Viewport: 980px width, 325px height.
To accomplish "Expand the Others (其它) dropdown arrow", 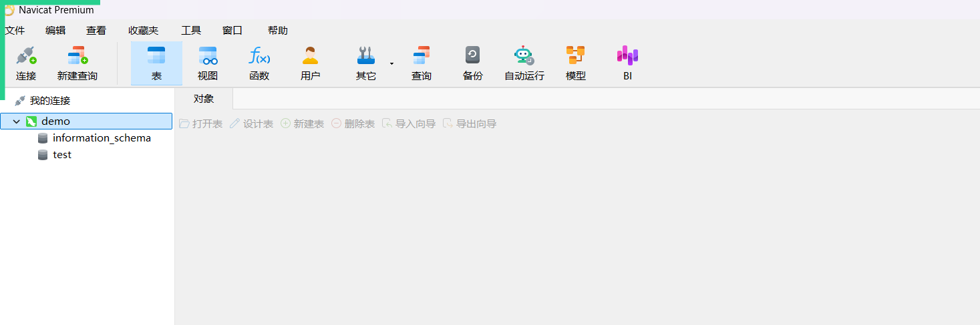I will (x=391, y=64).
